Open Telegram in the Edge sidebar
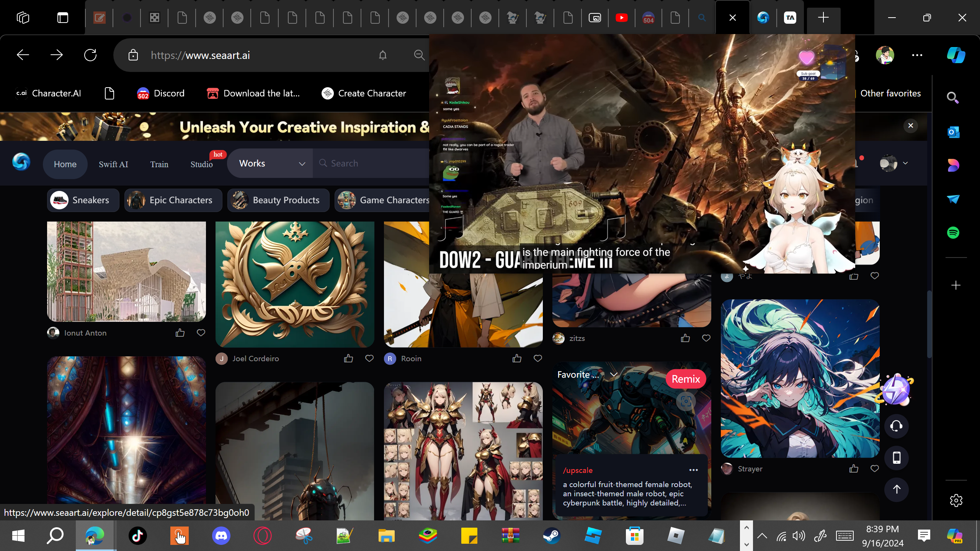Viewport: 980px width, 551px height. [953, 199]
